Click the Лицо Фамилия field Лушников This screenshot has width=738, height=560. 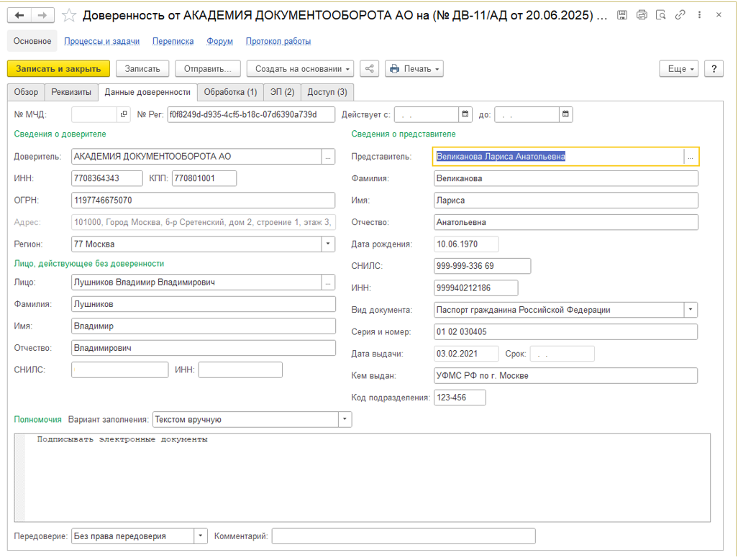[x=204, y=304]
